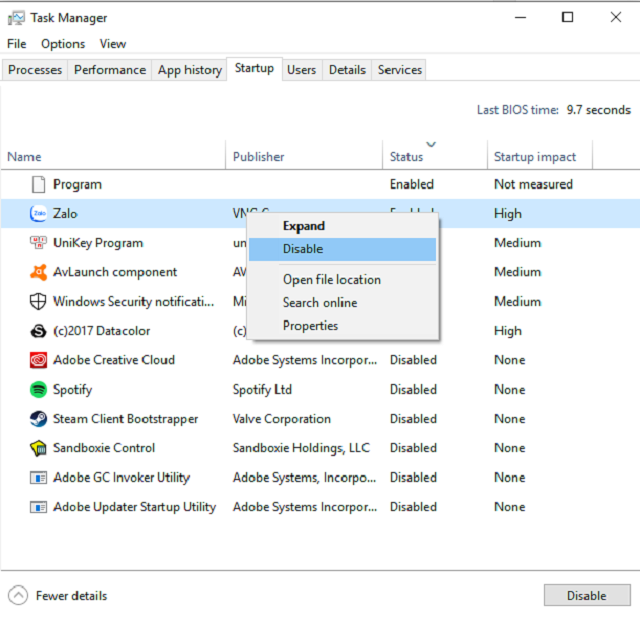Switch to the App history tab
This screenshot has height=620, width=640.
pyautogui.click(x=190, y=70)
